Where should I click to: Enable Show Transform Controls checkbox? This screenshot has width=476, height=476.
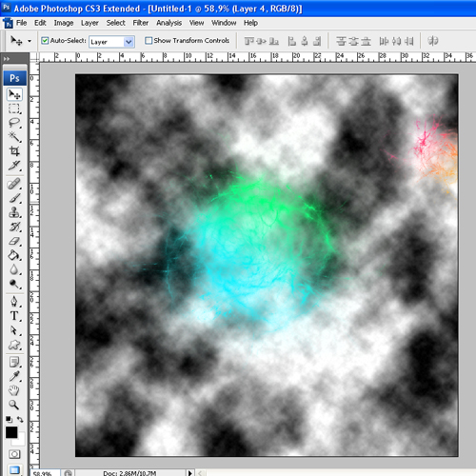[149, 41]
